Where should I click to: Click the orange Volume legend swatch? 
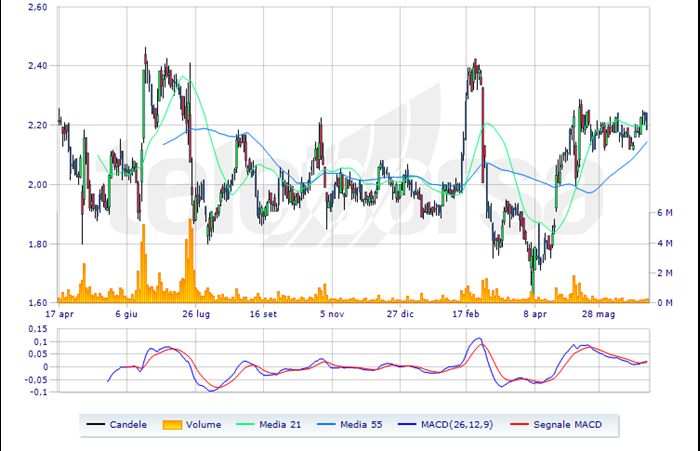click(172, 425)
